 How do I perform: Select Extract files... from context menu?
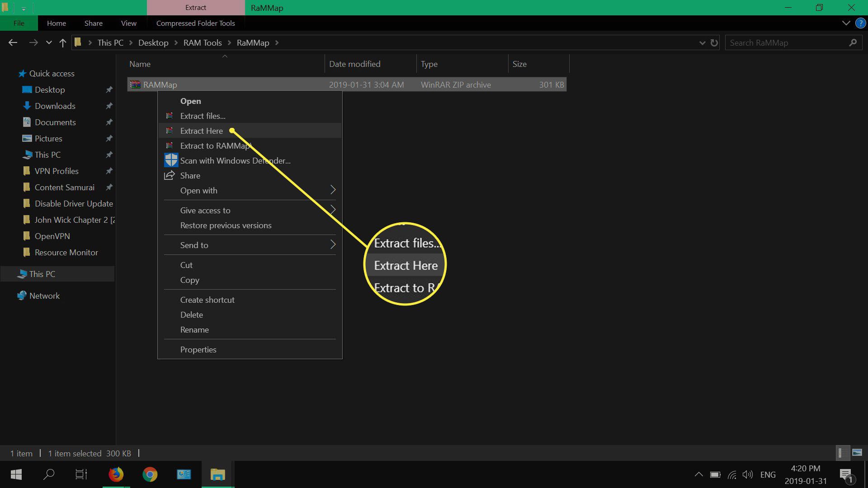[x=203, y=115]
